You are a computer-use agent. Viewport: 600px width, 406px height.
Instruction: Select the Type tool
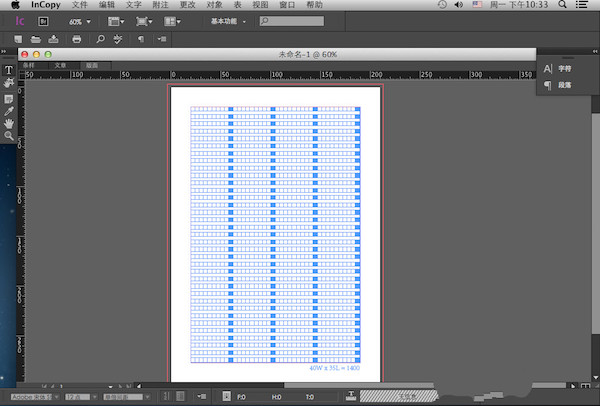pyautogui.click(x=9, y=70)
